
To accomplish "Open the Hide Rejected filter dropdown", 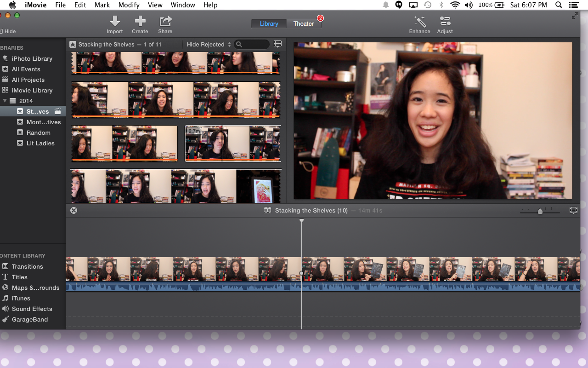I will coord(208,44).
